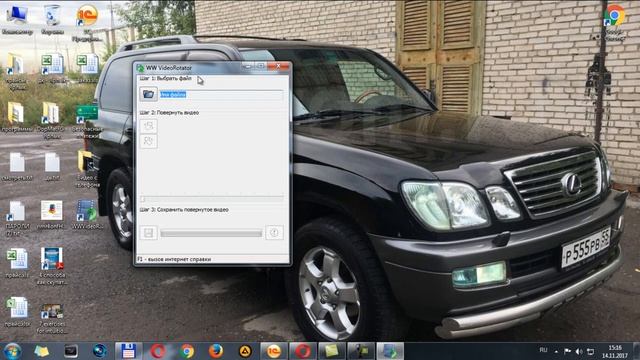
Task: Open the orange 1C app on taskbar
Action: click(274, 351)
